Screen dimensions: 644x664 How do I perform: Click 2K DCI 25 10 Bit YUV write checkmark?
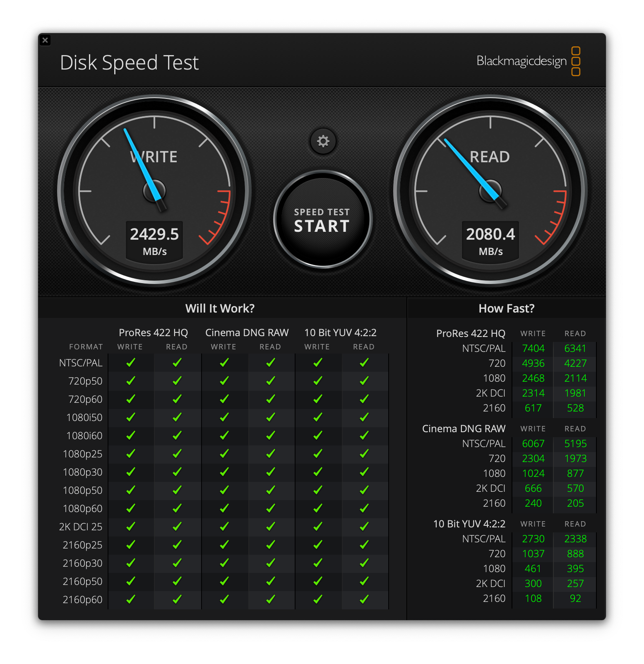click(x=317, y=527)
